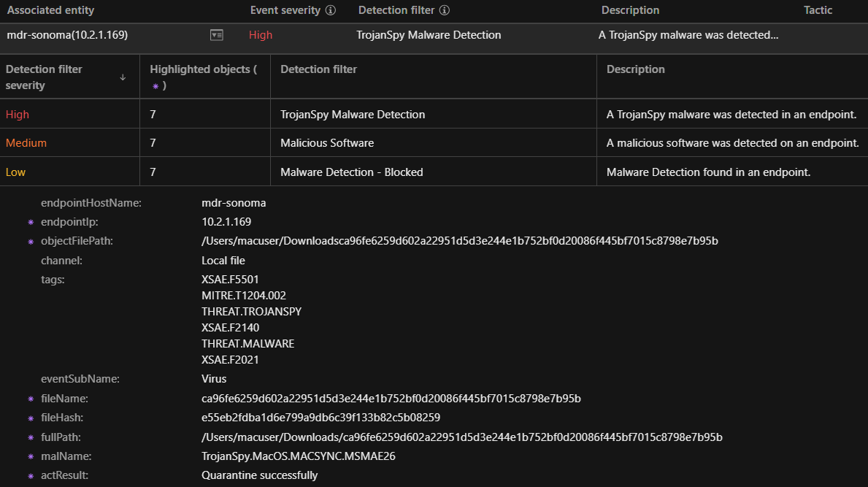The height and width of the screenshot is (487, 868).
Task: Expand the Medium severity Malicious Software row
Action: click(327, 143)
